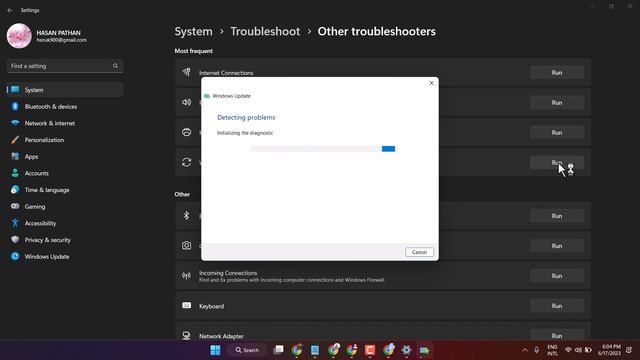The height and width of the screenshot is (360, 640).
Task: Run the Incoming Connections troubleshooter
Action: [557, 276]
